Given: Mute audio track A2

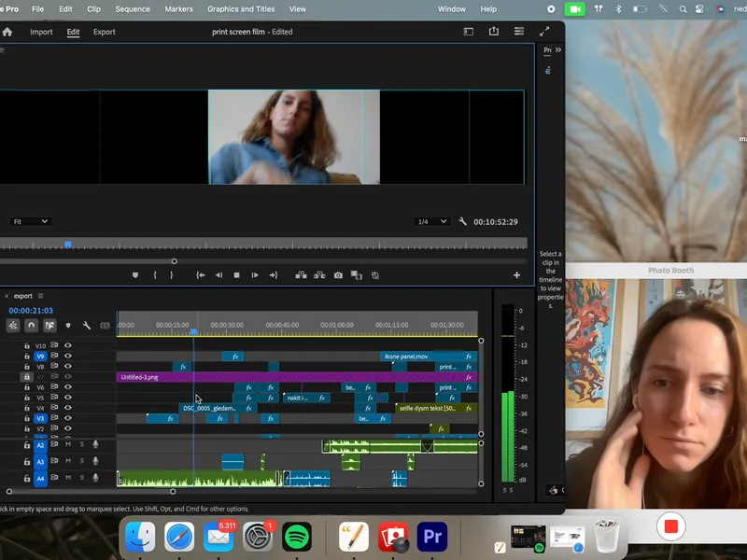Looking at the screenshot, I should point(68,444).
